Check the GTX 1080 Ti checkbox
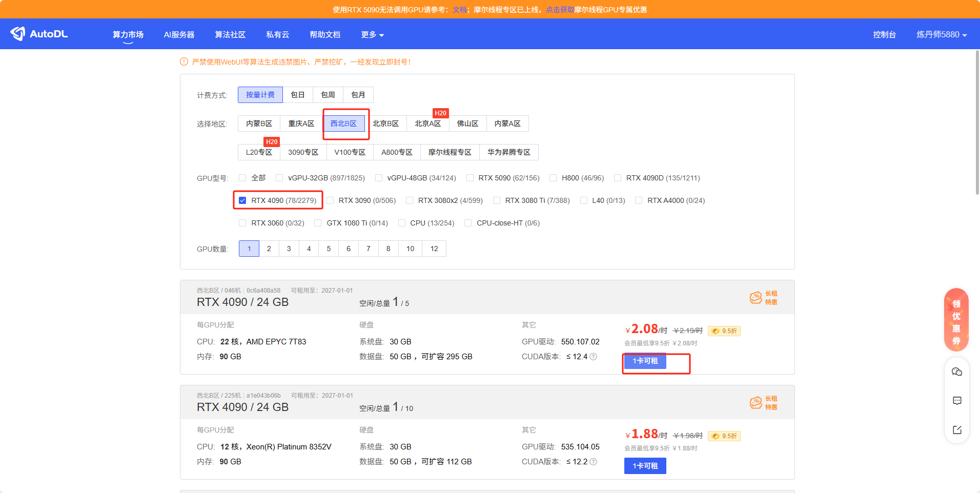 318,223
